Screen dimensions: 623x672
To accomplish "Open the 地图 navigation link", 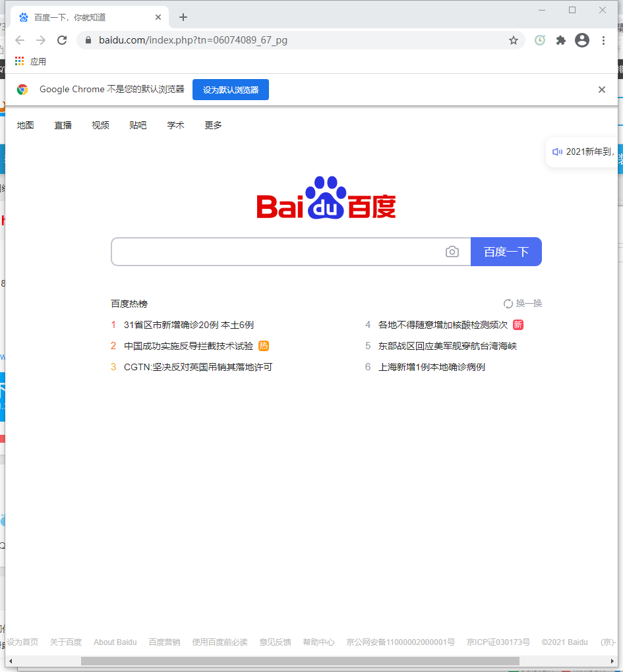I will pos(25,125).
